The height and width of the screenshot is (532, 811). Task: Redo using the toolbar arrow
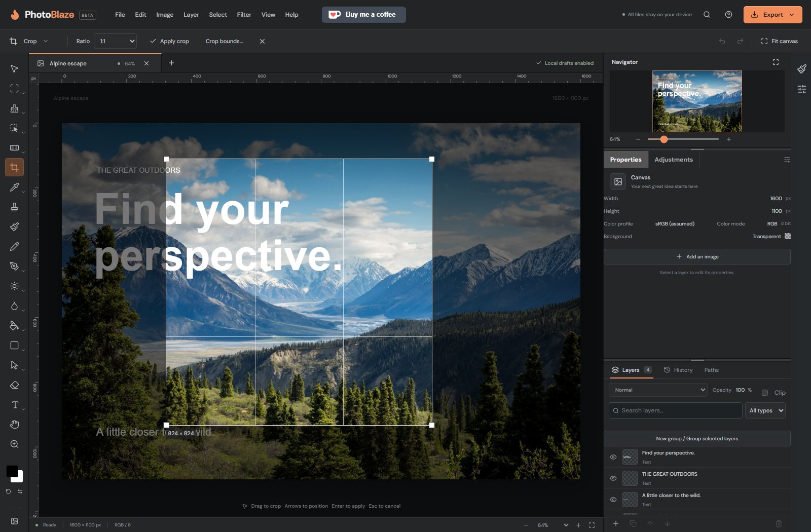[x=740, y=41]
